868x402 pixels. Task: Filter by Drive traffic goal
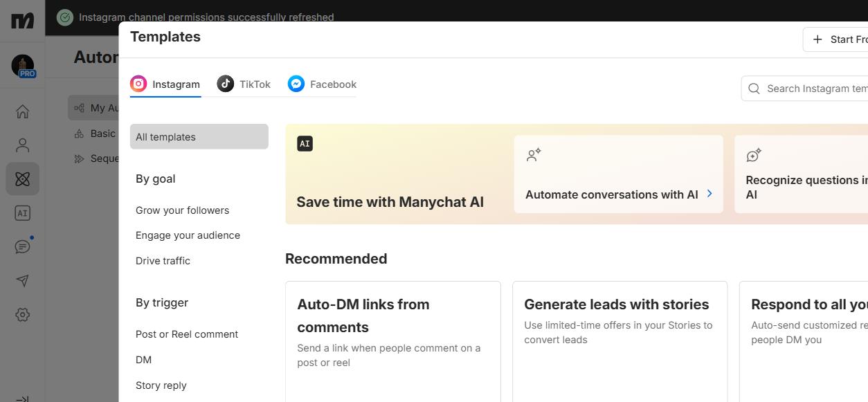[x=163, y=261]
